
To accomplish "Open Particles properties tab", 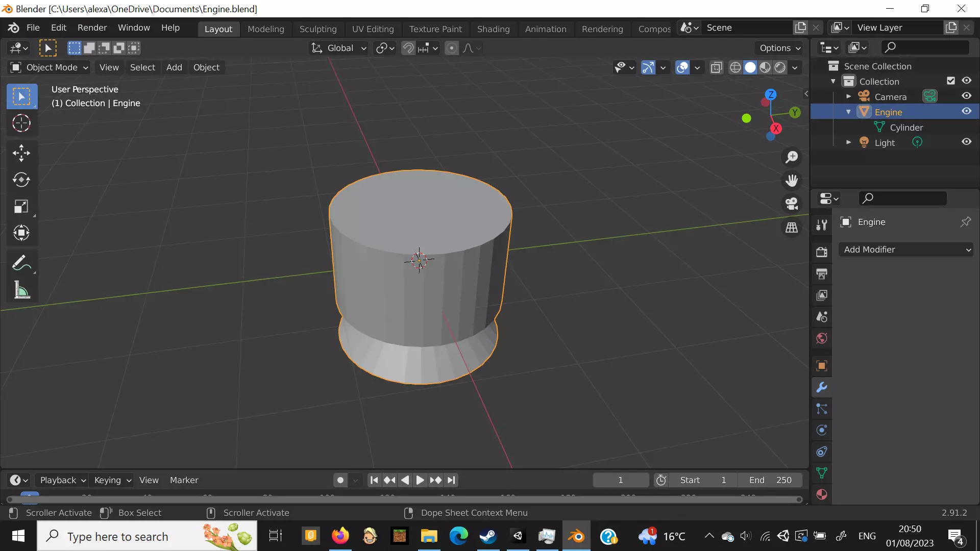I will (x=822, y=409).
